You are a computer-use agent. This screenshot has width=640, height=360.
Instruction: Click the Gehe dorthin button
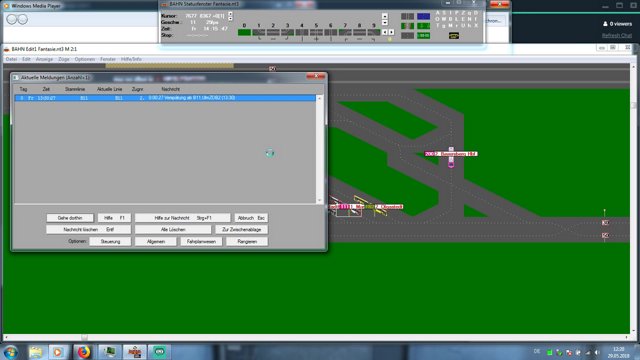[70, 218]
